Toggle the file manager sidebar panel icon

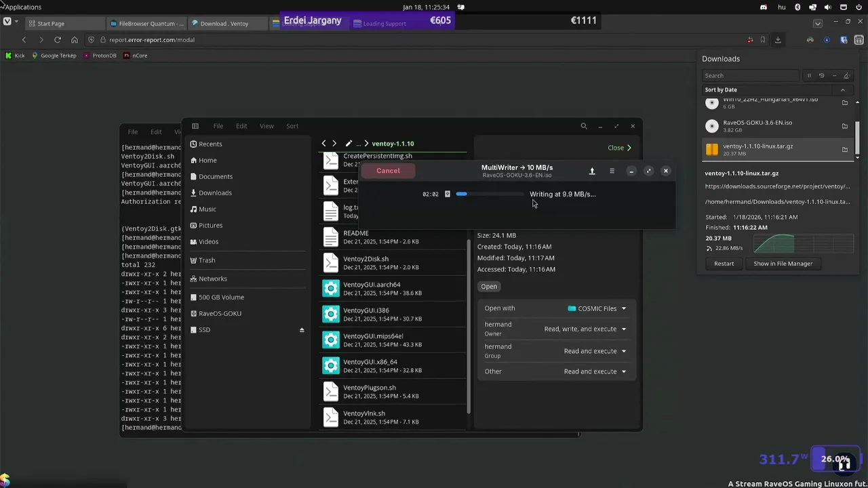click(x=195, y=126)
